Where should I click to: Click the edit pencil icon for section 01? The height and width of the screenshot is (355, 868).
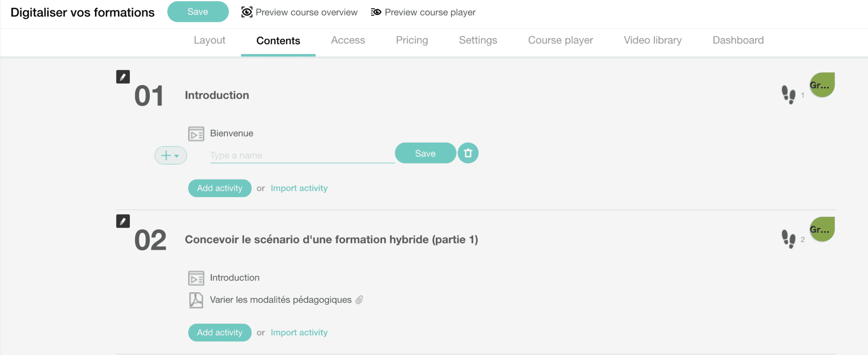(x=123, y=77)
